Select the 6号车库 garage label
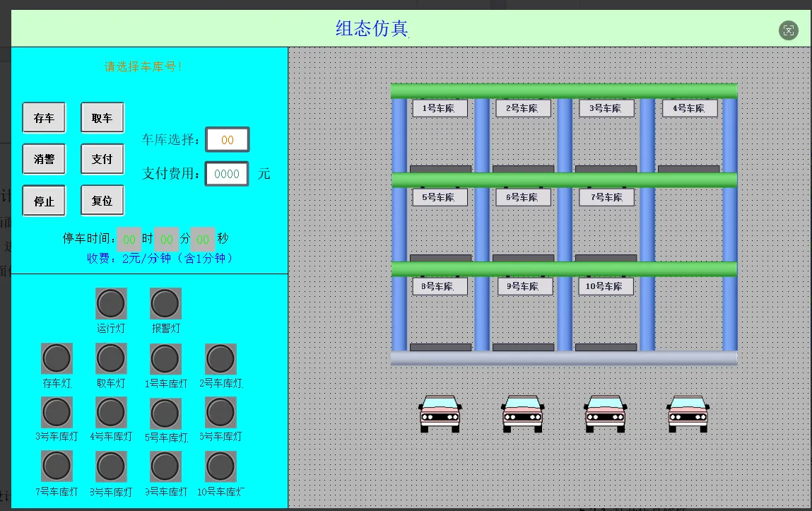Screen dimensions: 812x511 [523, 197]
